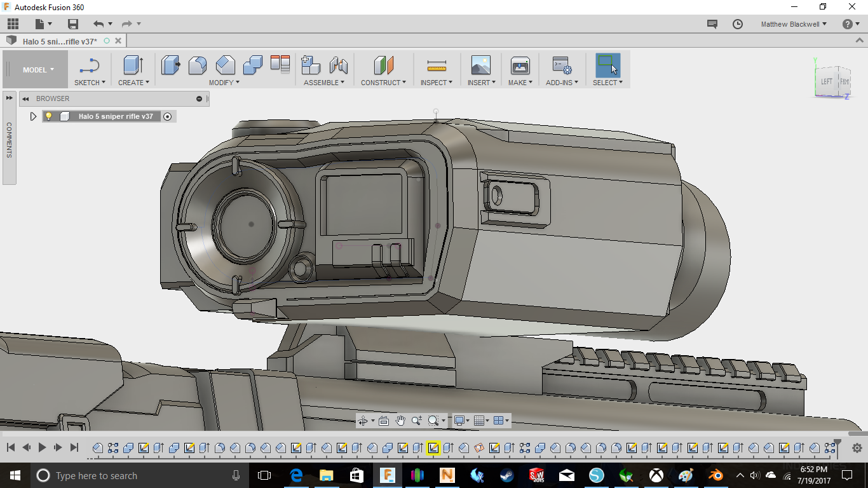This screenshot has width=868, height=488.
Task: Open the Grid and Snaps dropdown
Action: (482, 421)
